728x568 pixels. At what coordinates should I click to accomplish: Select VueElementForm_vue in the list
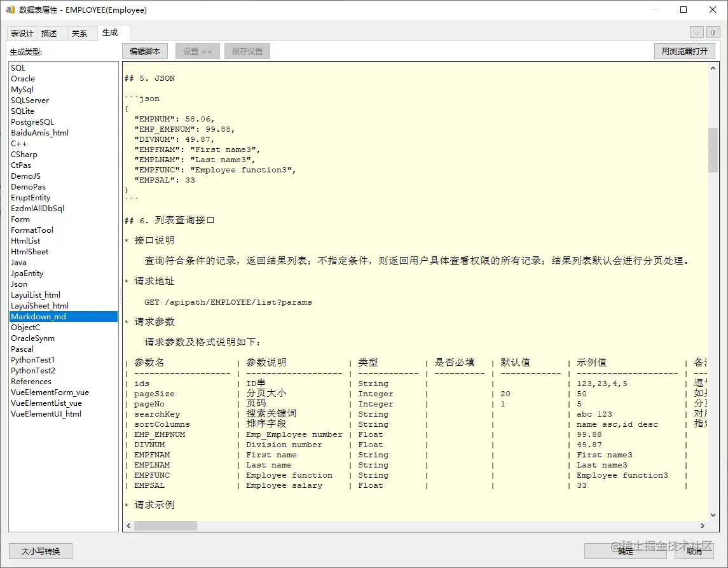pos(64,392)
